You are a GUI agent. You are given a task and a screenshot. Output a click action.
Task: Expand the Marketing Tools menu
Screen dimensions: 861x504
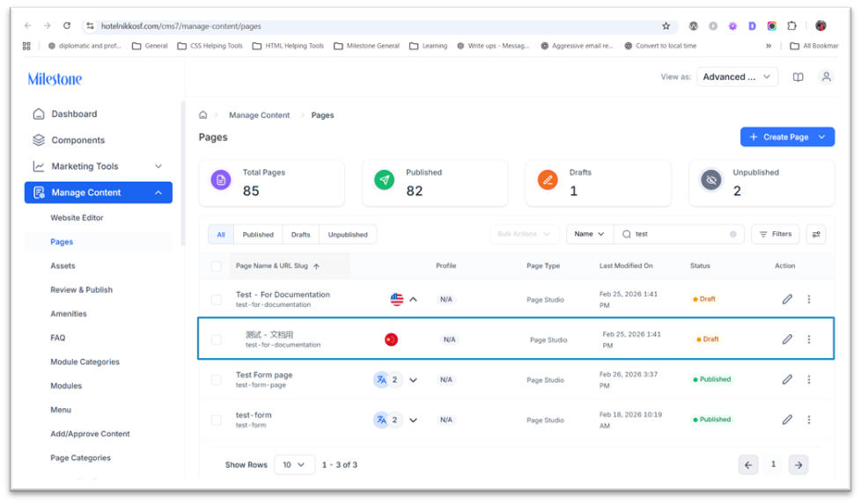point(158,166)
